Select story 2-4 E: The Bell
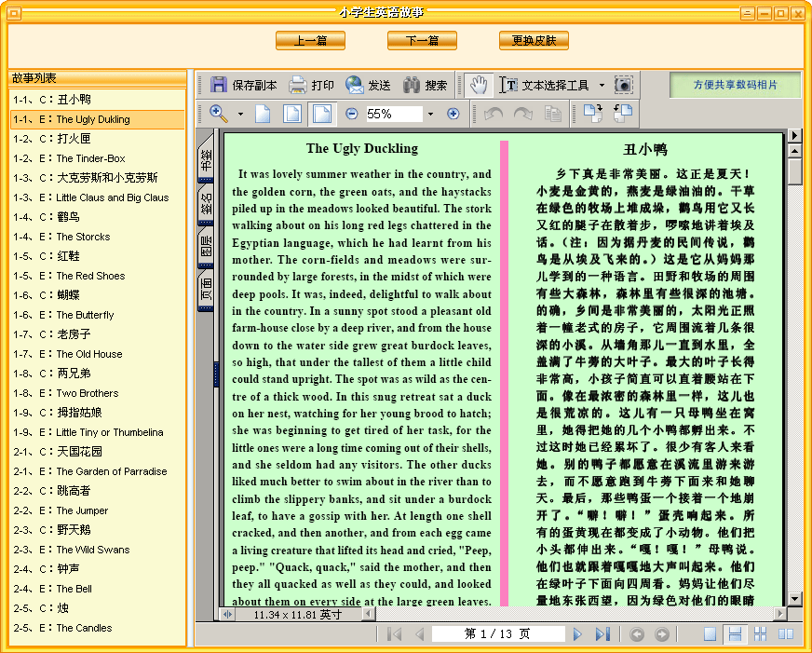 pos(98,590)
